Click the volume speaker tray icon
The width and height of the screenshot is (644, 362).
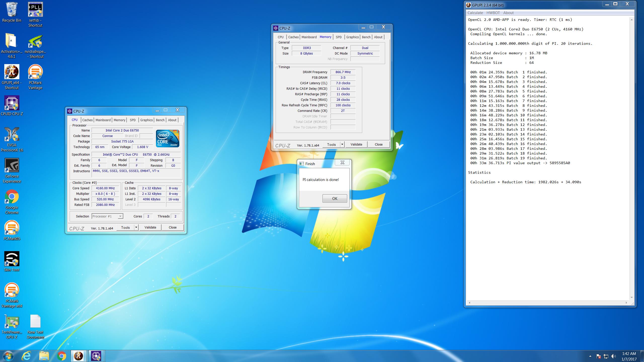(613, 356)
